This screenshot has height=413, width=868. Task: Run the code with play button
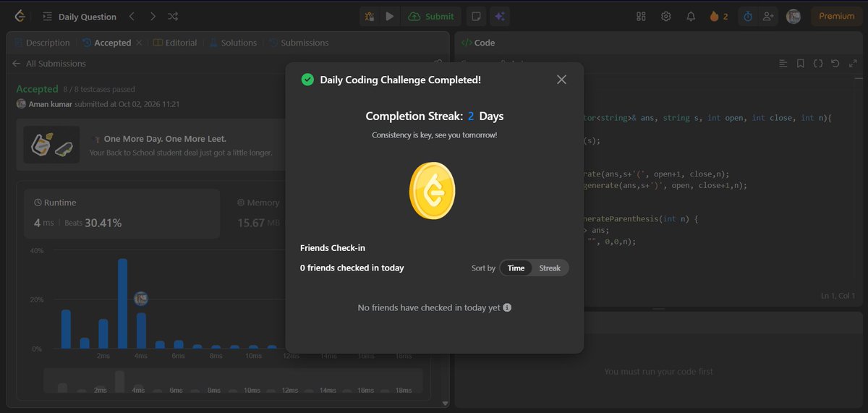tap(390, 16)
